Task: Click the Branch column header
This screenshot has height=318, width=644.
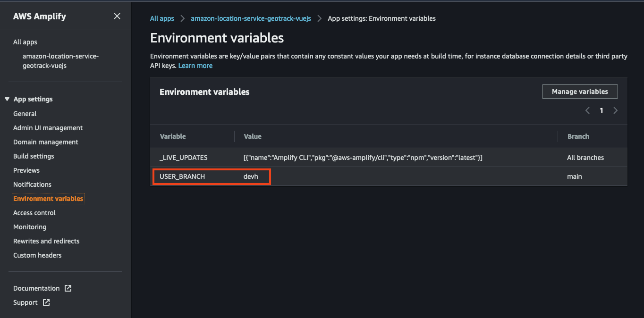Action: pyautogui.click(x=578, y=136)
